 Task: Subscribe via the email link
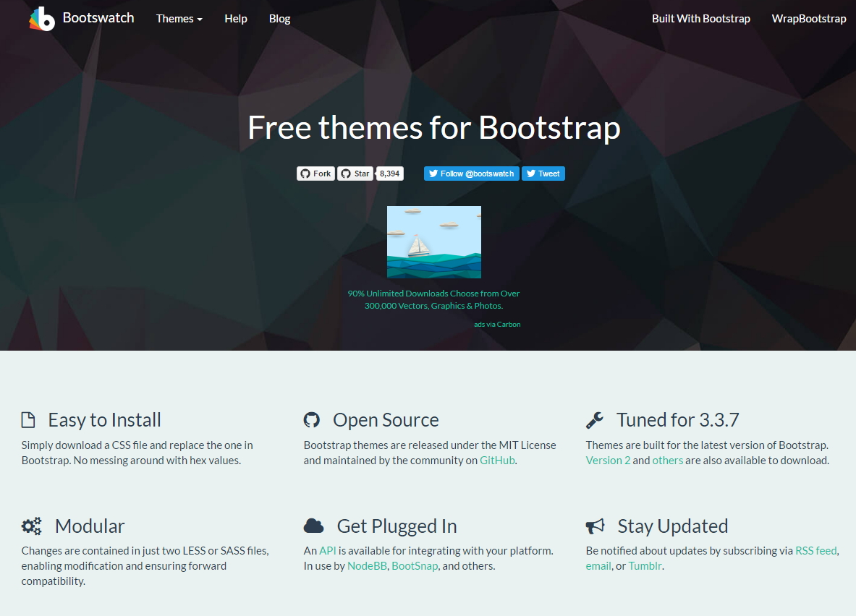[x=598, y=566]
